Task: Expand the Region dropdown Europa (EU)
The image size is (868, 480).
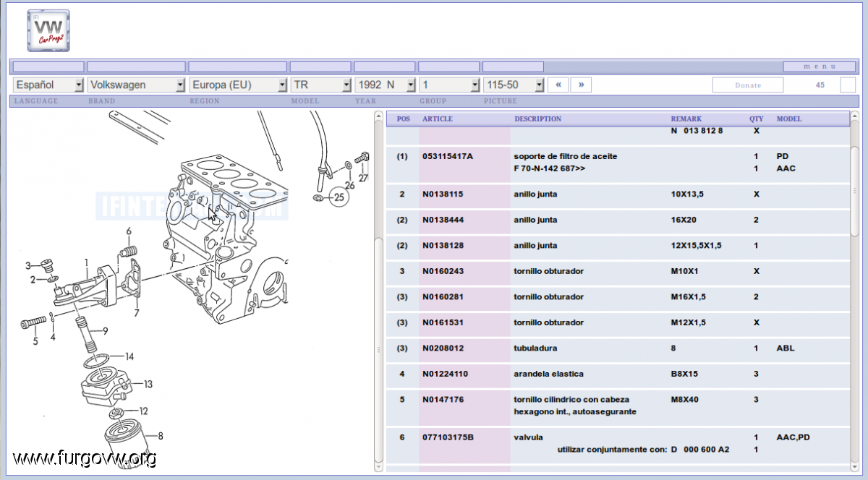Action: tap(238, 85)
